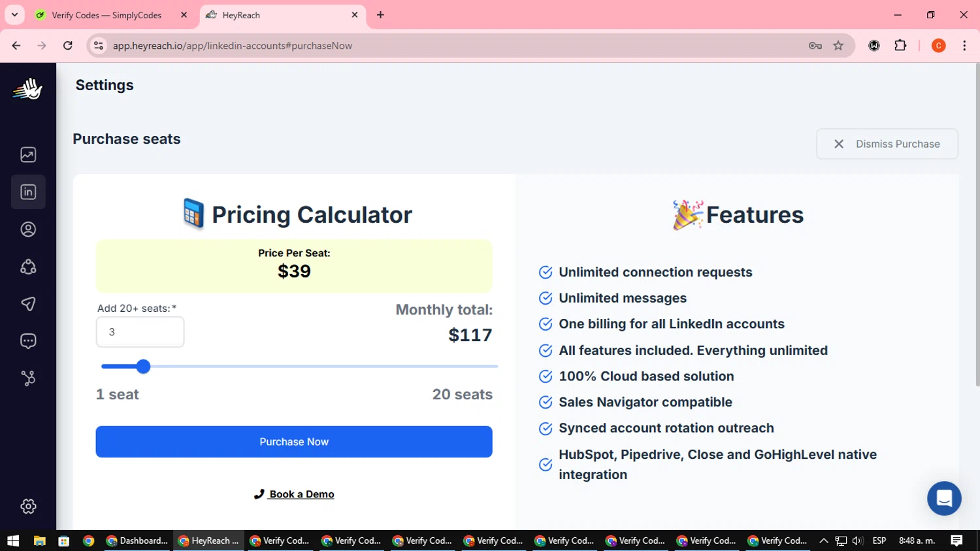Click the check icon beside Unlimited connection requests

[546, 273]
